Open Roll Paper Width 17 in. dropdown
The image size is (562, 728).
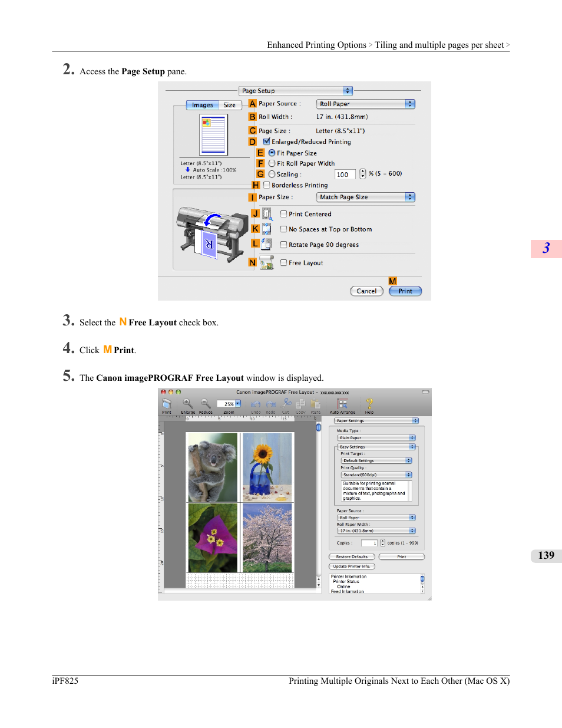(x=376, y=531)
